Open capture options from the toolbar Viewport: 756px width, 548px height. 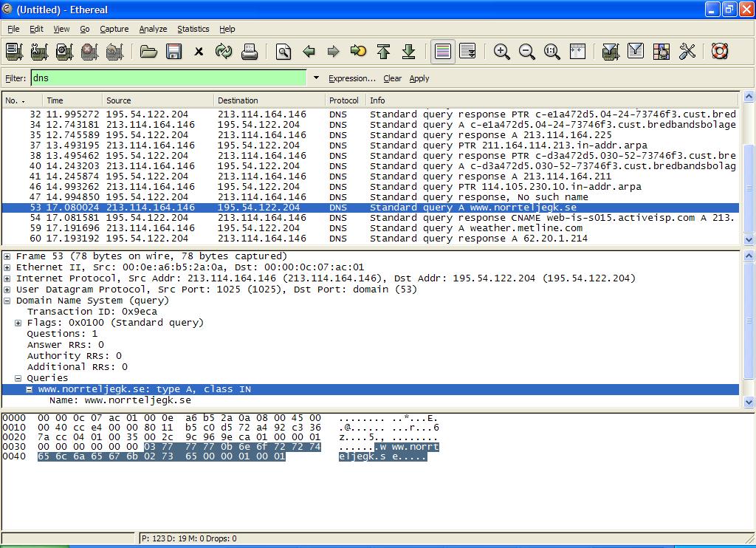coord(40,51)
